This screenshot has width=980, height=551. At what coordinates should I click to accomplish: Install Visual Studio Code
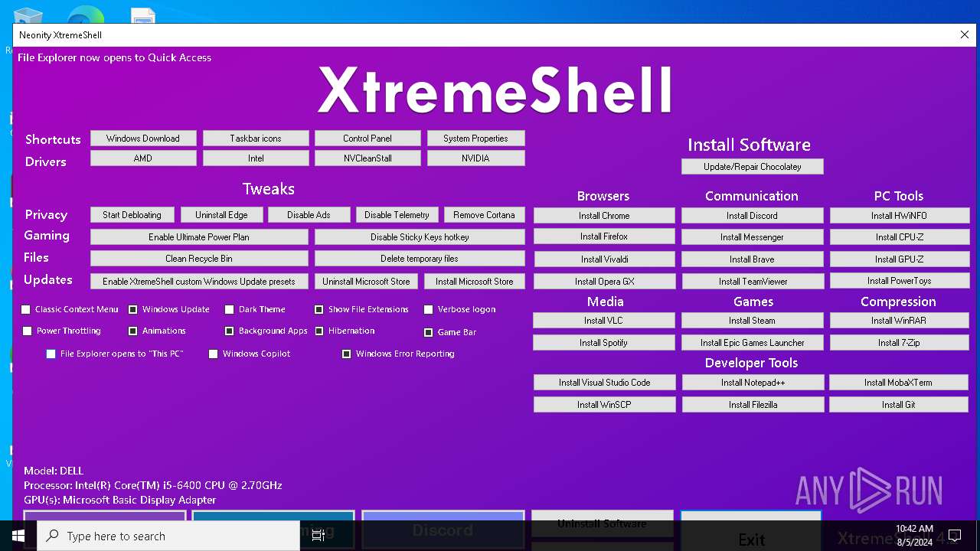604,383
